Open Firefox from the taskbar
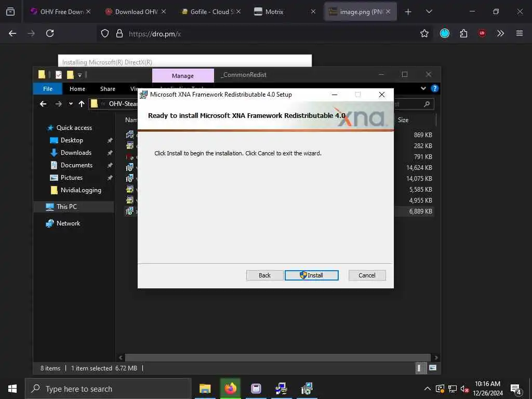This screenshot has width=532, height=399. (x=230, y=389)
